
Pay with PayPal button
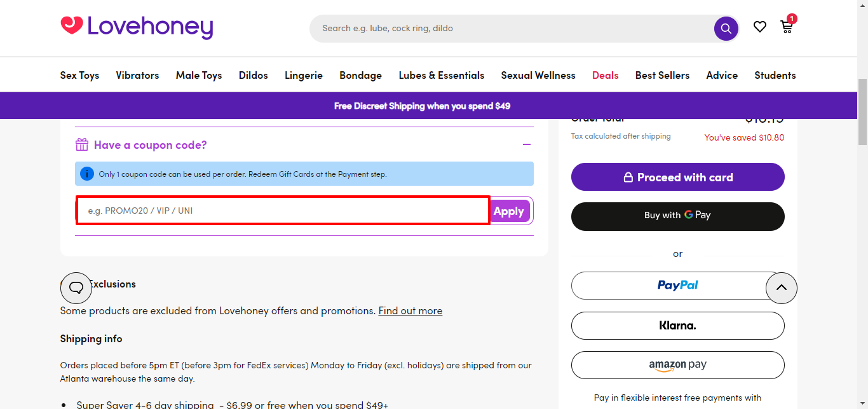coord(678,286)
